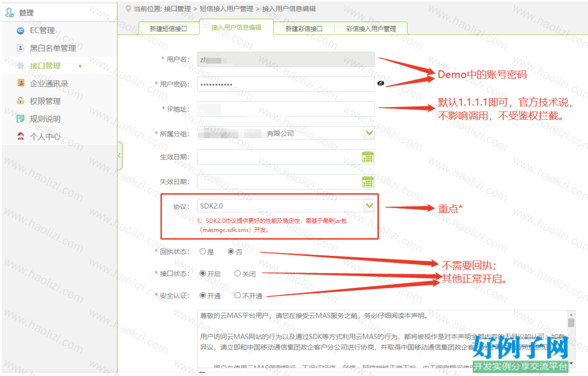Click the IP地址 input field
This screenshot has width=588, height=376.
tap(286, 109)
